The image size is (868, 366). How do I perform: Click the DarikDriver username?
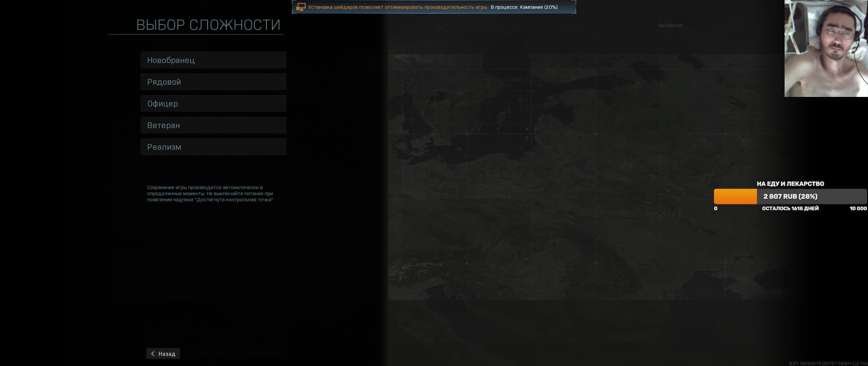point(670,25)
